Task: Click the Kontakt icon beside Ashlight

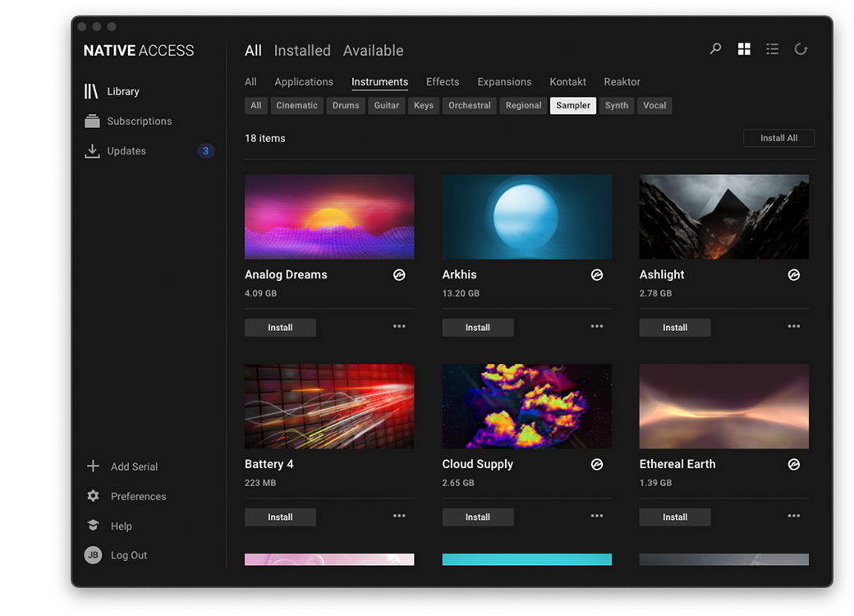Action: (x=794, y=275)
